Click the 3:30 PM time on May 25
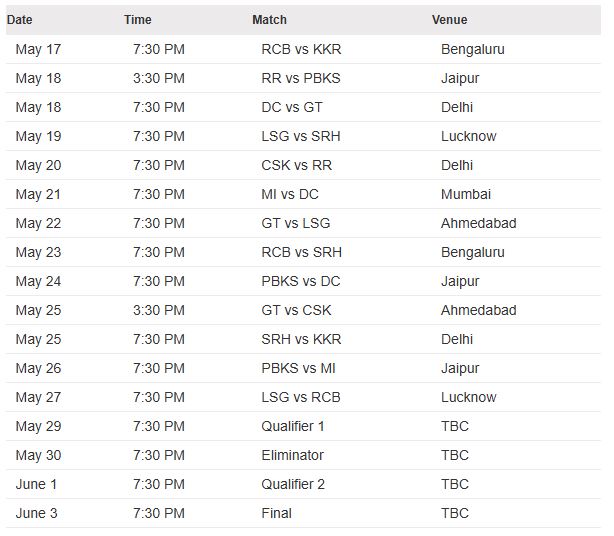 tap(159, 310)
